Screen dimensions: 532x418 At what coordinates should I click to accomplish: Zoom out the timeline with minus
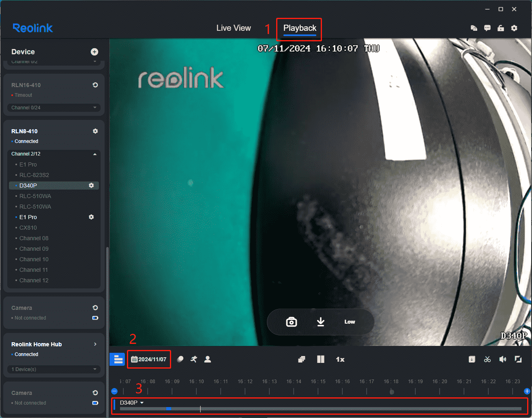click(x=114, y=391)
